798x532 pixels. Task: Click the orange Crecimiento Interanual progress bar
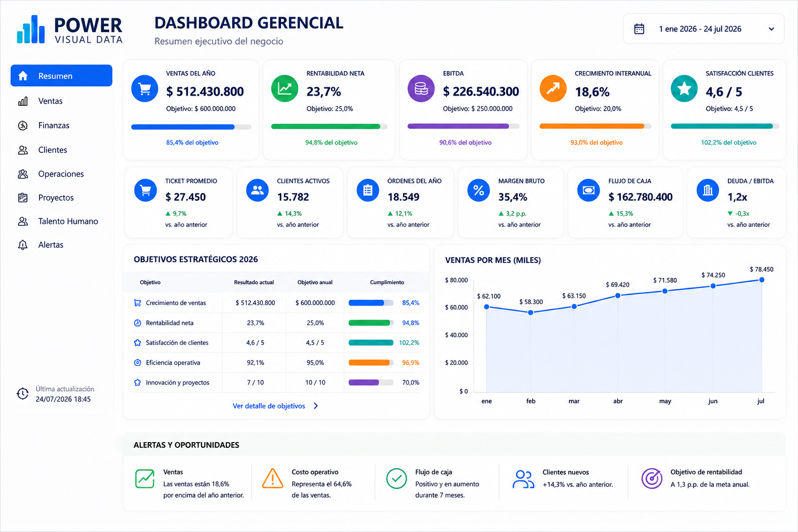(595, 126)
